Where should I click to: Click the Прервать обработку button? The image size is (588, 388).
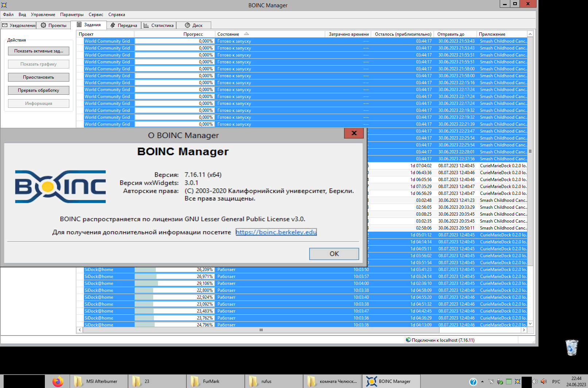click(39, 90)
